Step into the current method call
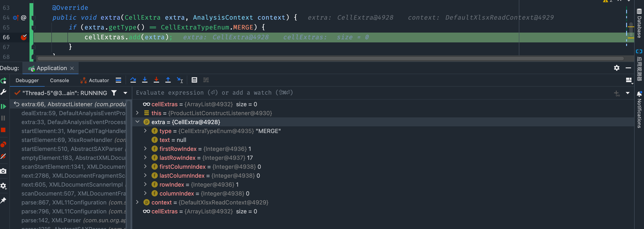This screenshot has width=644, height=229. pos(145,80)
